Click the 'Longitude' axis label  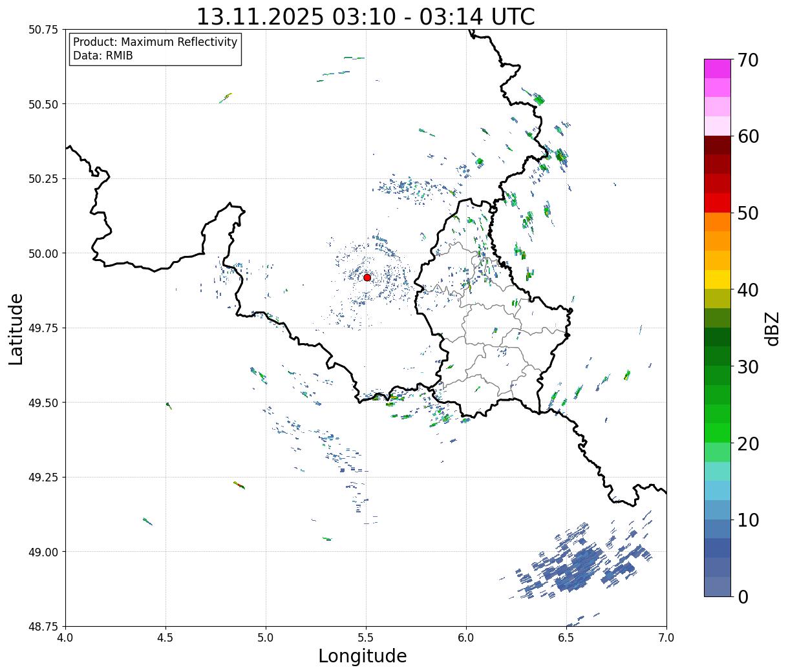363,656
